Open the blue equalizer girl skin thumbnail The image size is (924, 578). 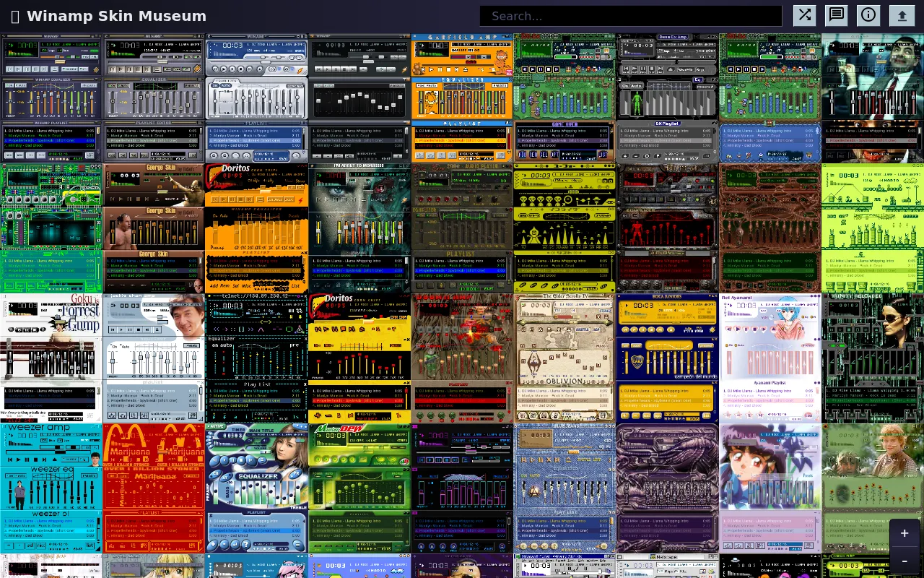(256, 488)
